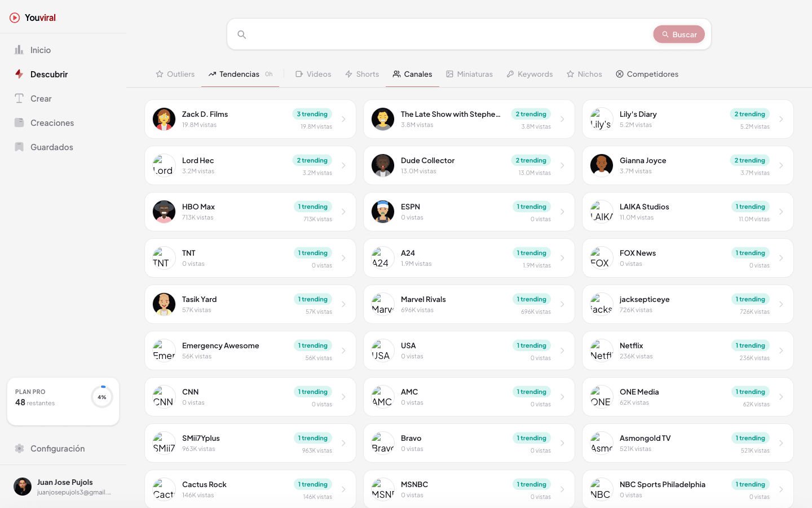This screenshot has height=508, width=812.
Task: Click The Late Show channel avatar
Action: tap(383, 119)
